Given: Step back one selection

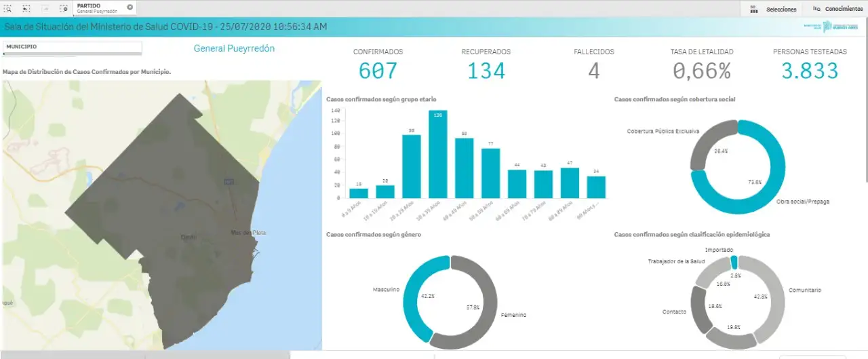Looking at the screenshot, I should (x=26, y=8).
